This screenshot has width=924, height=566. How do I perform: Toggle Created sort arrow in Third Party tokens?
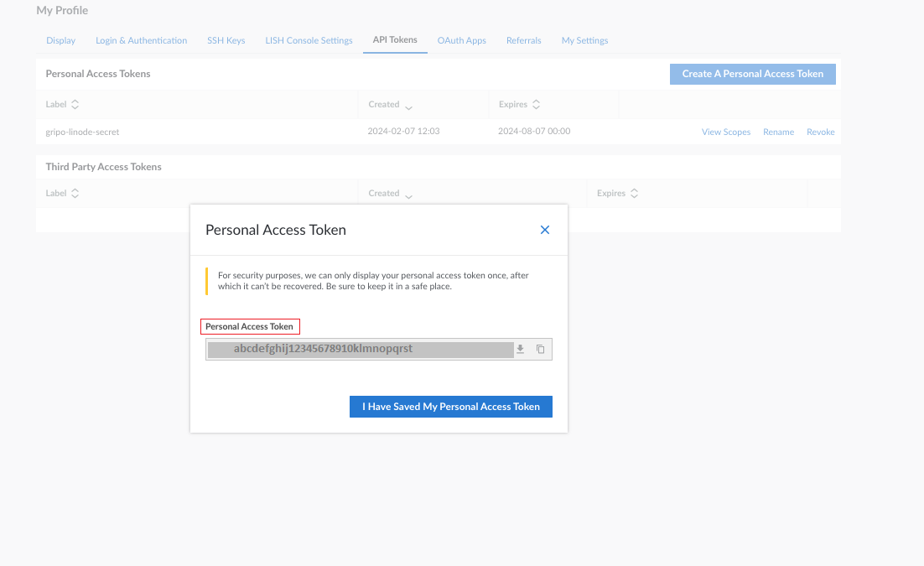408,195
